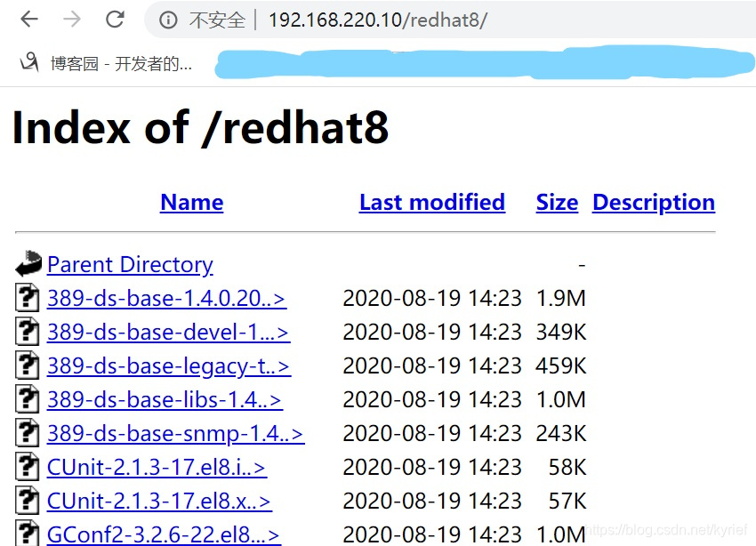Open the GConf2-3.2.6-22.el8 package link
Image resolution: width=756 pixels, height=546 pixels.
164,534
